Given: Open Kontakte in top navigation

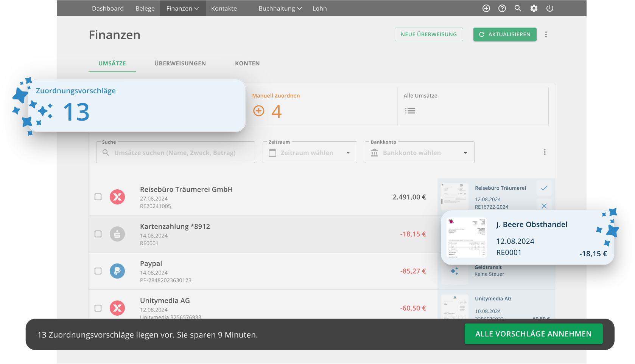Looking at the screenshot, I should [224, 8].
